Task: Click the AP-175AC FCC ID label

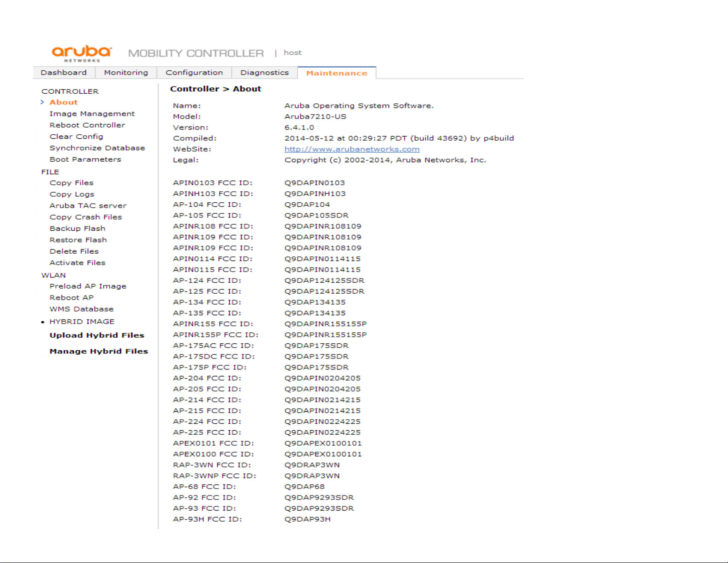Action: (x=214, y=346)
